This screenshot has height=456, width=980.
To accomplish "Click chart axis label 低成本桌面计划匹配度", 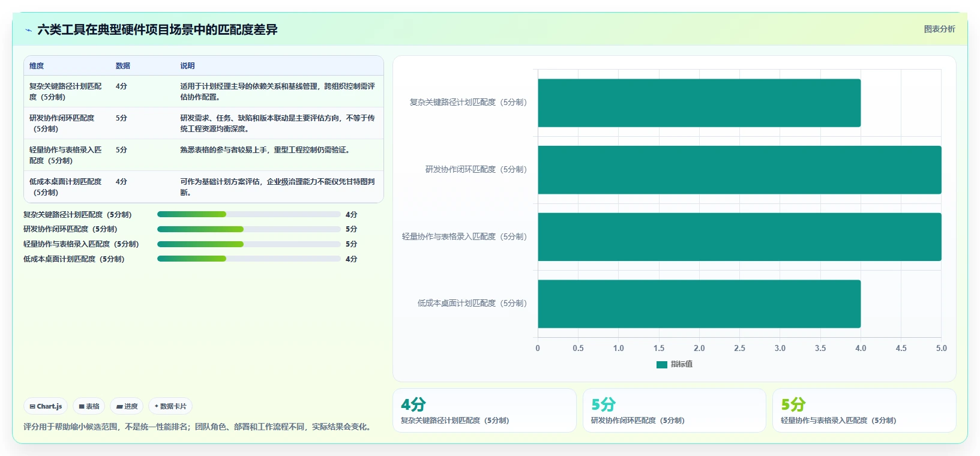I will coord(472,304).
